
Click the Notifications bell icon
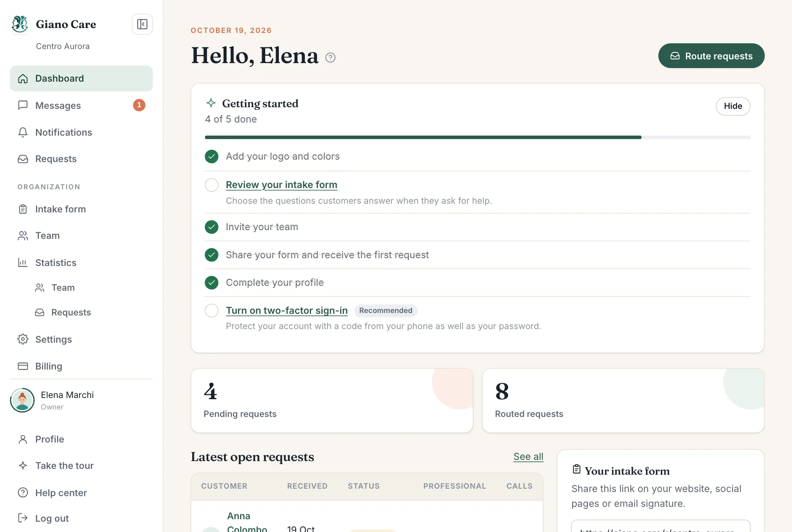(x=23, y=132)
